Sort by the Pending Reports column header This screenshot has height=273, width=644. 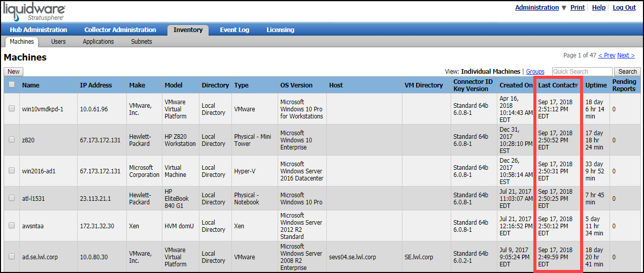(x=624, y=85)
